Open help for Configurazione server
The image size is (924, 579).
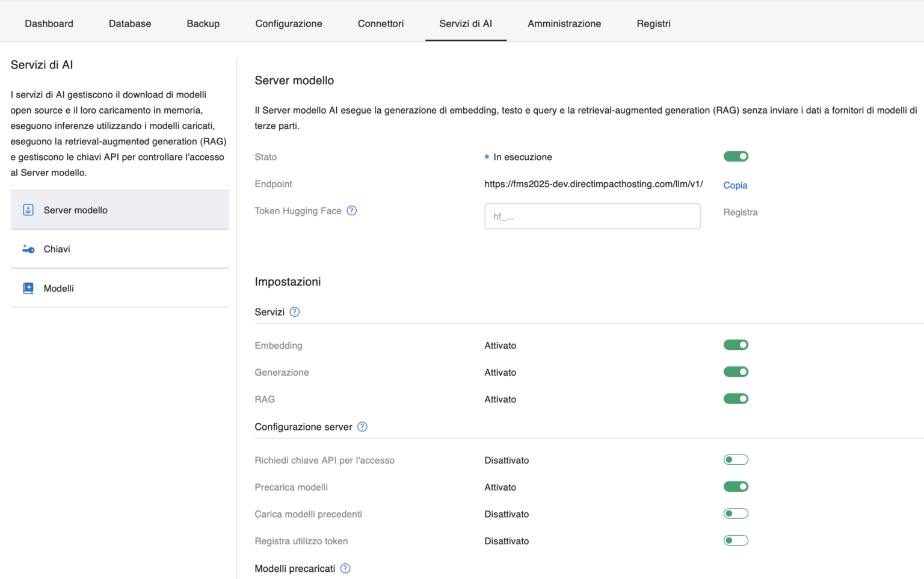coord(362,426)
